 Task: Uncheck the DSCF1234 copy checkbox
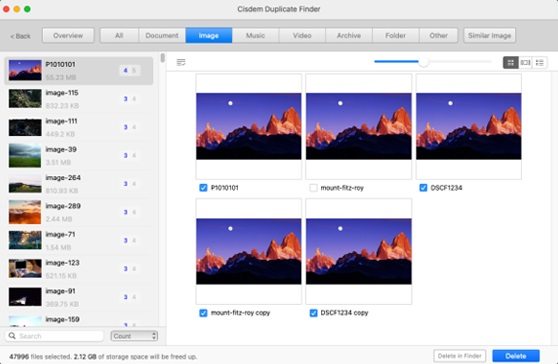point(313,313)
